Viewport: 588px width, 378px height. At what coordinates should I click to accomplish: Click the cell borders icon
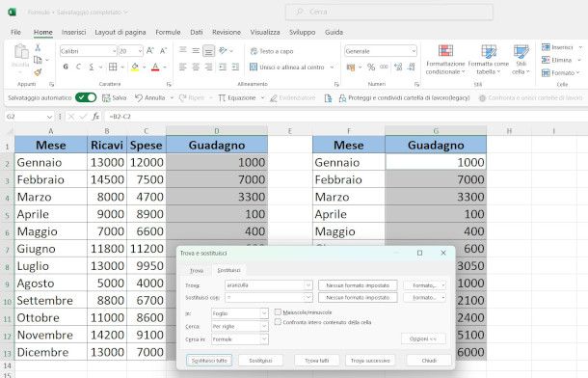click(x=113, y=67)
